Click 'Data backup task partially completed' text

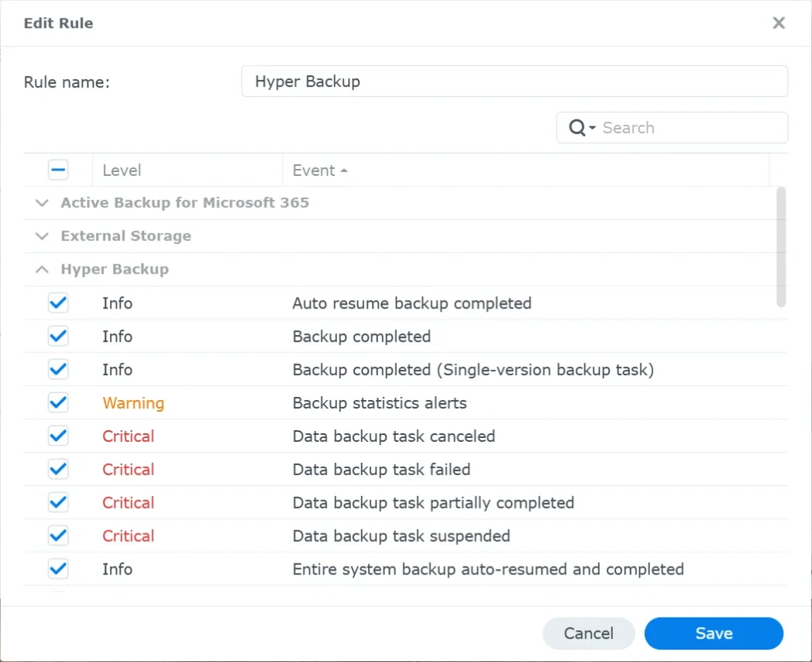433,502
